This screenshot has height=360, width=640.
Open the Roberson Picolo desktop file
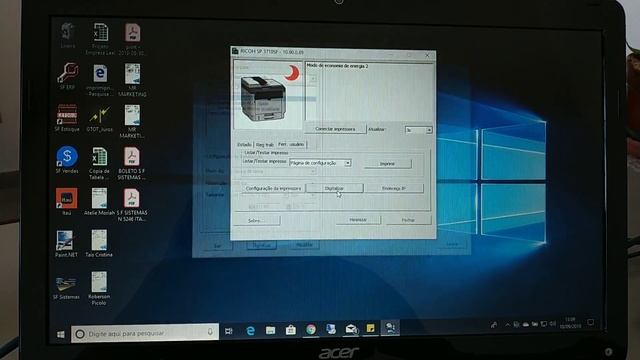(x=99, y=289)
